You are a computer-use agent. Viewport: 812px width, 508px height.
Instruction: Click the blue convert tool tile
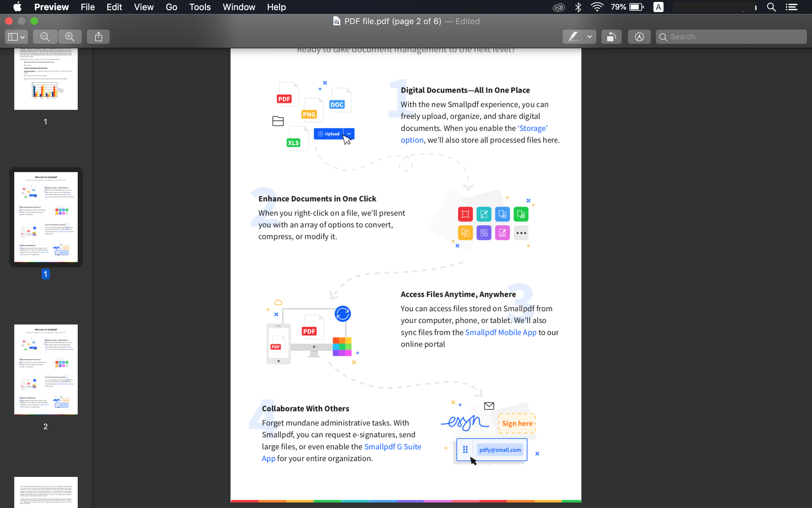(x=502, y=214)
